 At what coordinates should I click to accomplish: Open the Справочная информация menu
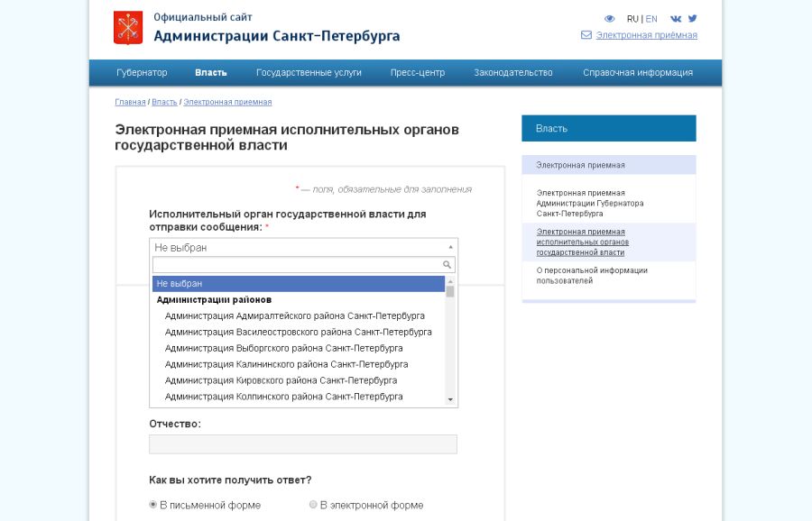[x=638, y=72]
